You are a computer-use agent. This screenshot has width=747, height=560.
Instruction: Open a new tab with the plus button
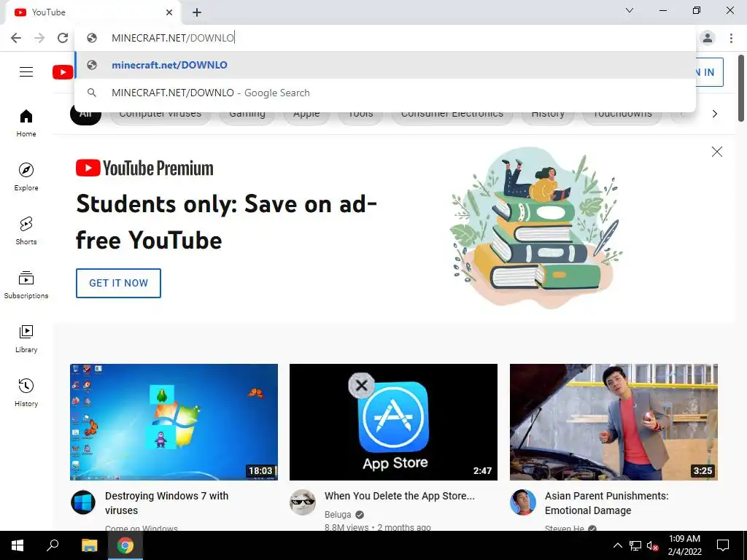[197, 12]
